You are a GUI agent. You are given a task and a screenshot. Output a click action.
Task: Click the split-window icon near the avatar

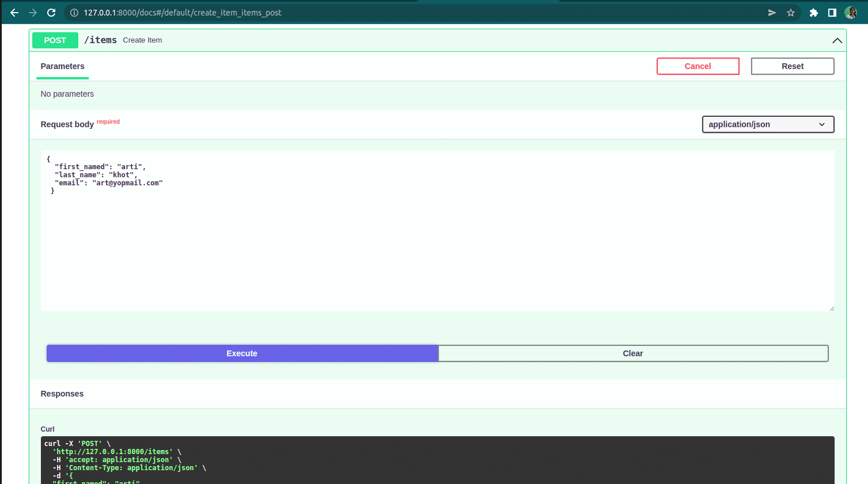coord(831,12)
